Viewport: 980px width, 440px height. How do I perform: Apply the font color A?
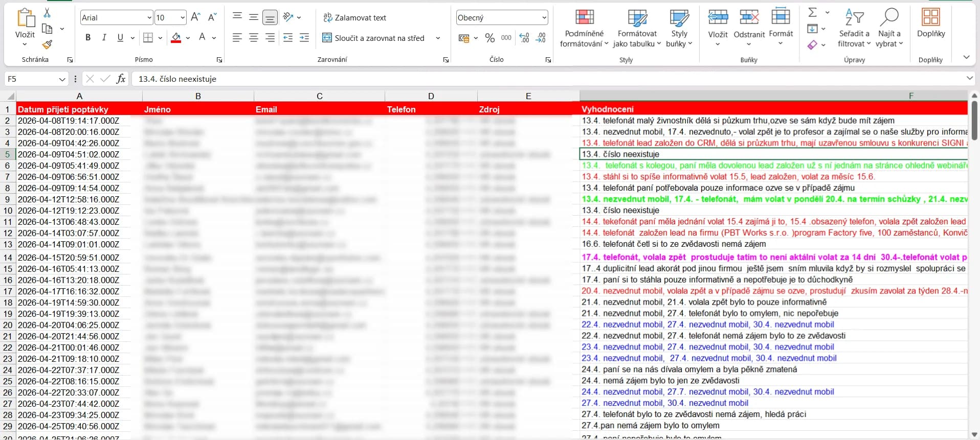pyautogui.click(x=202, y=37)
